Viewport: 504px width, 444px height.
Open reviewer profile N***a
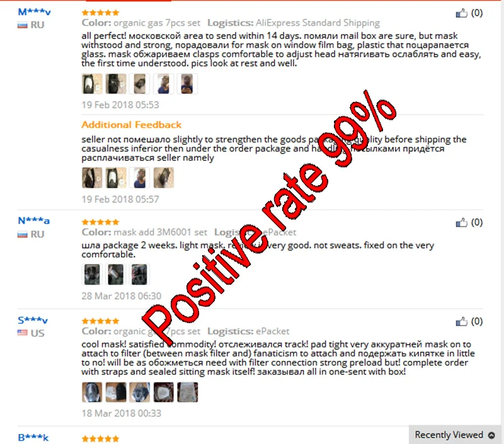[x=34, y=220]
